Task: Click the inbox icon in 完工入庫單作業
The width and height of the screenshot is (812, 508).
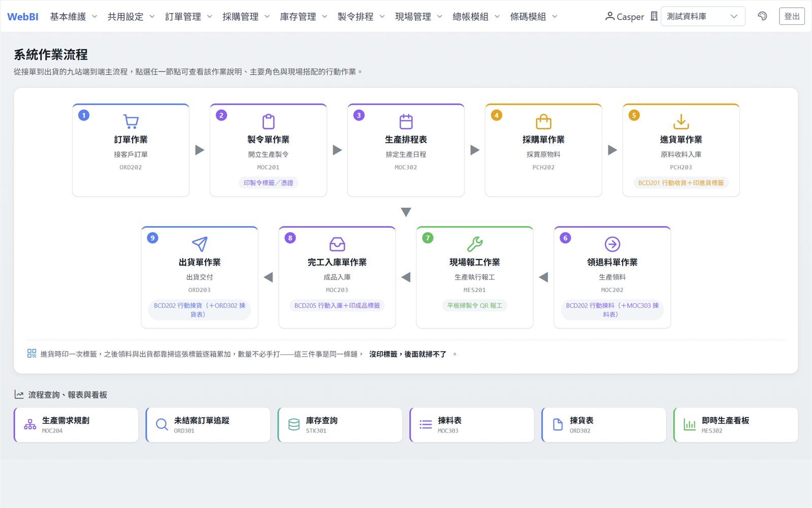Action: tap(337, 244)
